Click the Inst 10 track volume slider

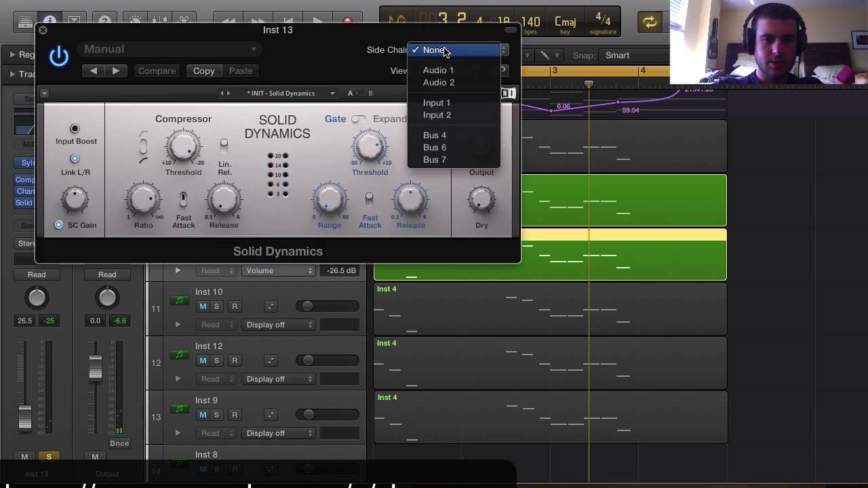[x=329, y=306]
